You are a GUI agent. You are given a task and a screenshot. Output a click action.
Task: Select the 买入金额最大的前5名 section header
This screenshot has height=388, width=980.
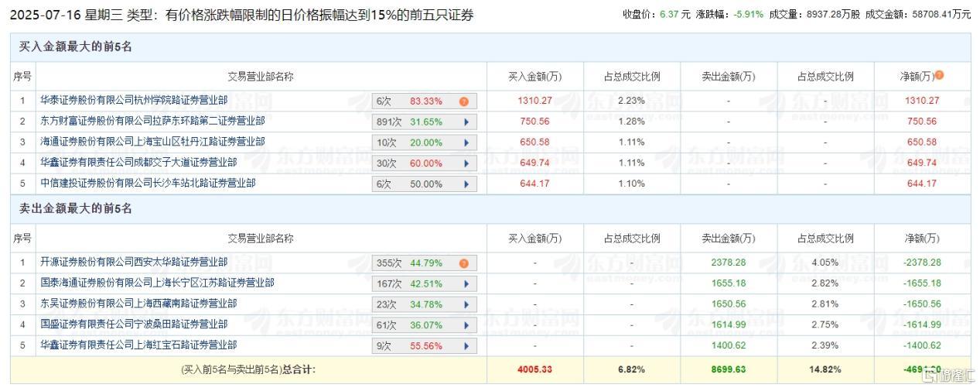coord(76,46)
